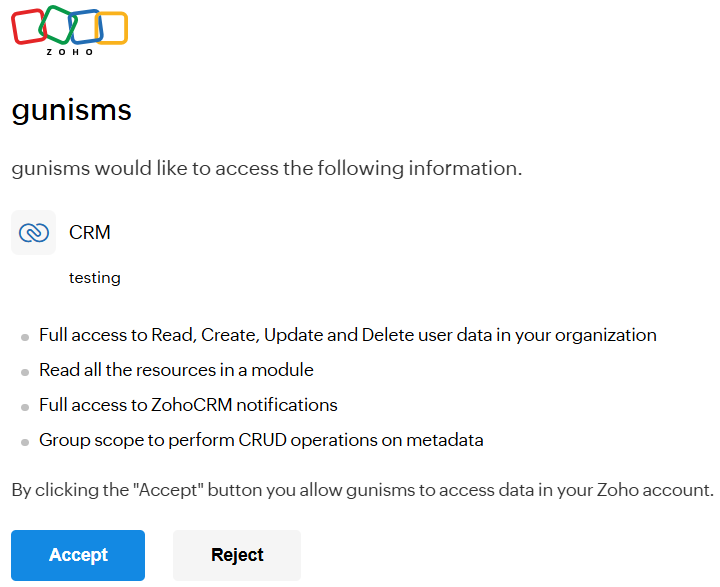The width and height of the screenshot is (720, 587).
Task: Click the blue square in Zoho logo
Action: pos(85,26)
